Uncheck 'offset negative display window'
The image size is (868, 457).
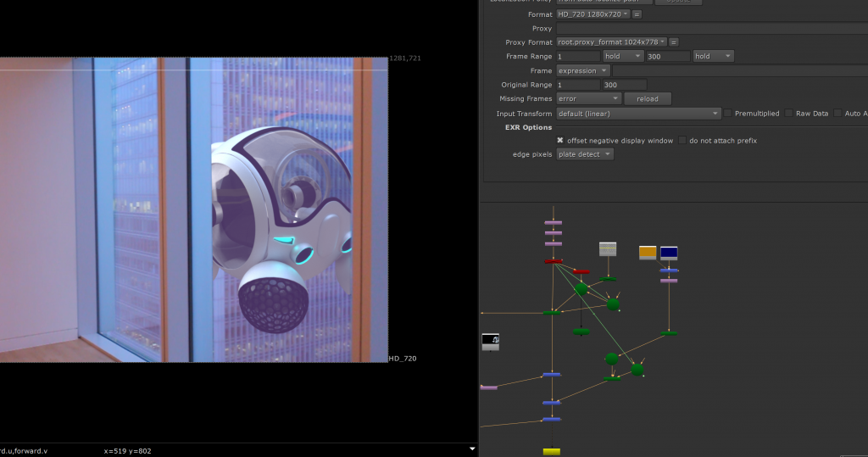point(560,140)
